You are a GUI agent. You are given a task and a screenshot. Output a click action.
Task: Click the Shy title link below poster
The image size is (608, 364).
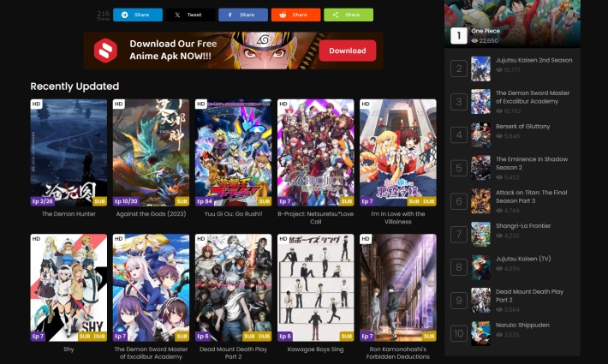pos(69,349)
